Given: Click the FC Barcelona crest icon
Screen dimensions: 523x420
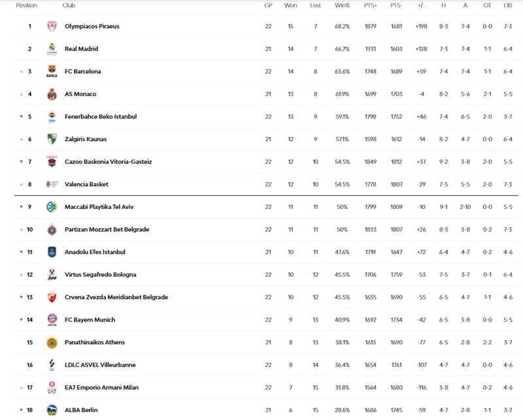Looking at the screenshot, I should coord(52,72).
